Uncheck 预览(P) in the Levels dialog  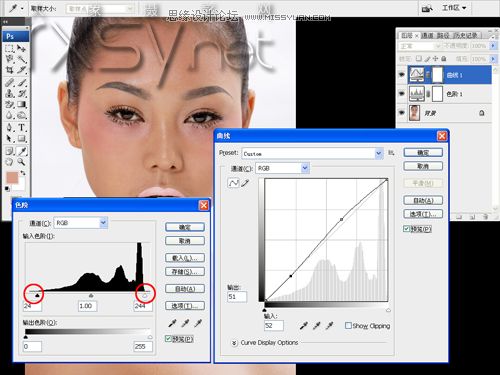(168, 339)
